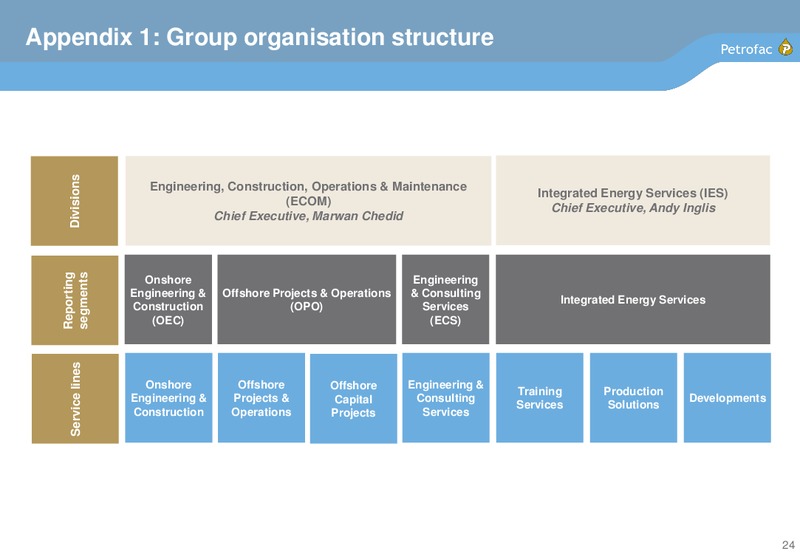Click 'Chief Executive, Marwan Chedid' text
This screenshot has width=800, height=554.
pyautogui.click(x=308, y=216)
